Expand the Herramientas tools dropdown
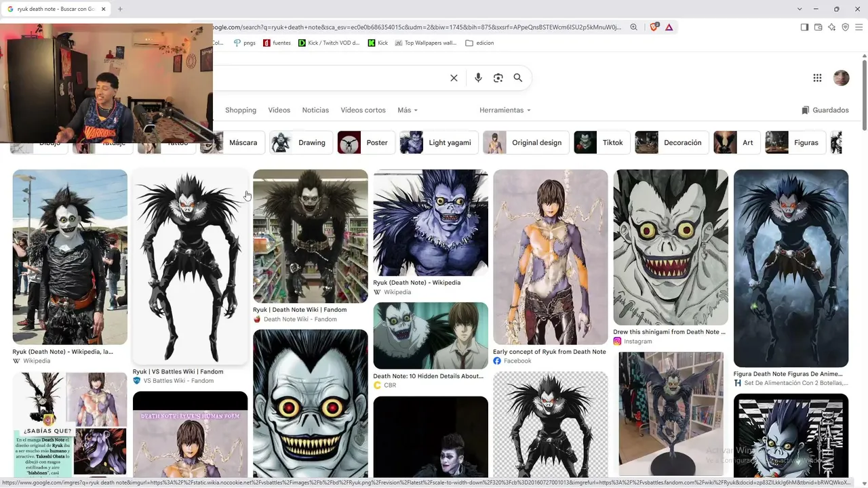The height and width of the screenshot is (488, 868). [505, 110]
